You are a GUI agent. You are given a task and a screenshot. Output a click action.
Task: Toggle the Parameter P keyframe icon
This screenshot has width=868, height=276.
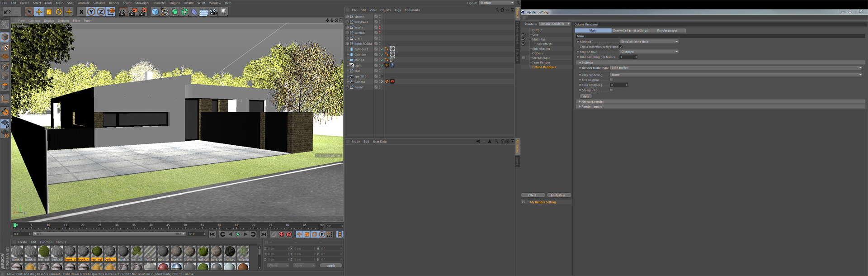tap(322, 234)
